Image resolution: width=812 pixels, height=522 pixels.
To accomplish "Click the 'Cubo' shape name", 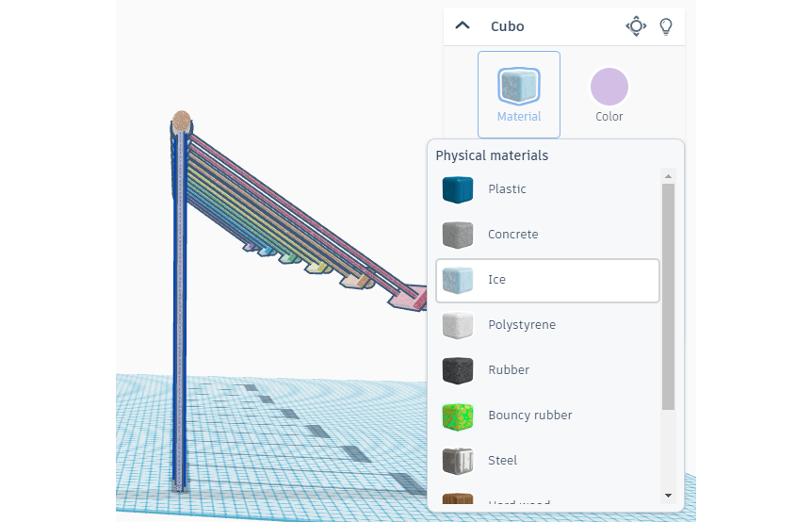I will click(507, 26).
